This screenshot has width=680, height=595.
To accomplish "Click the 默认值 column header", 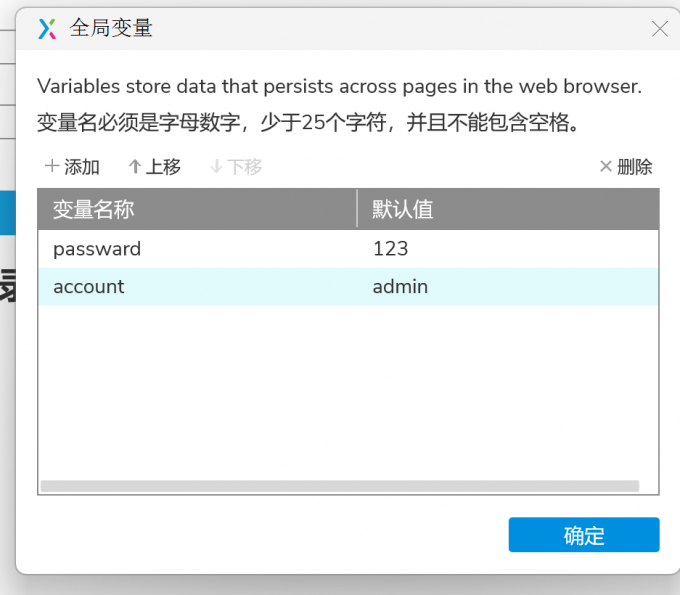I will pos(508,209).
